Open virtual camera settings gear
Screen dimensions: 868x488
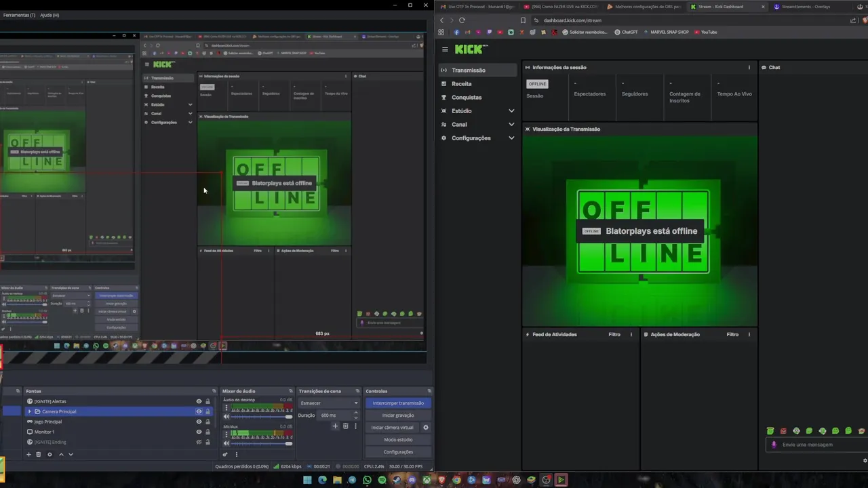[x=426, y=428]
